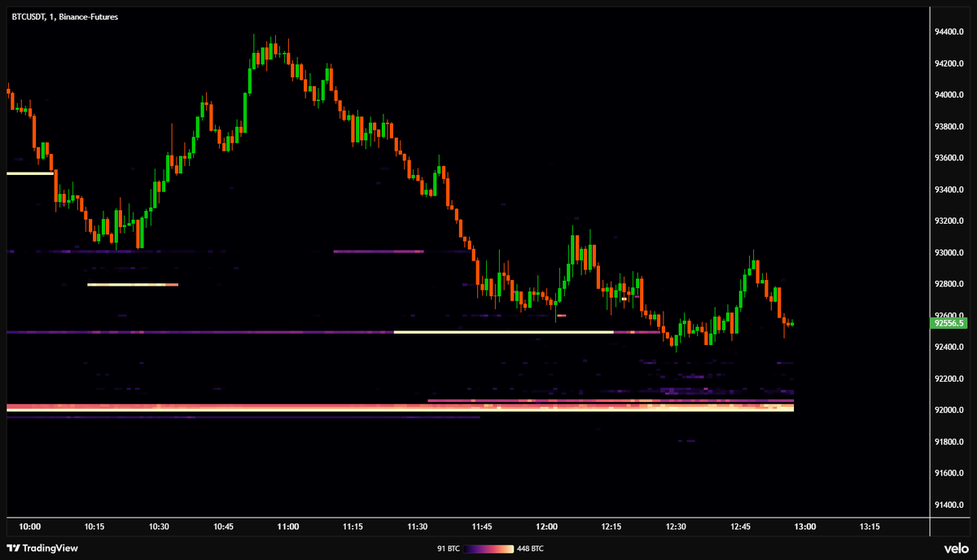Click the BTCUSDT, 1, Binance-Futures chart title
The height and width of the screenshot is (560, 977).
tap(65, 16)
